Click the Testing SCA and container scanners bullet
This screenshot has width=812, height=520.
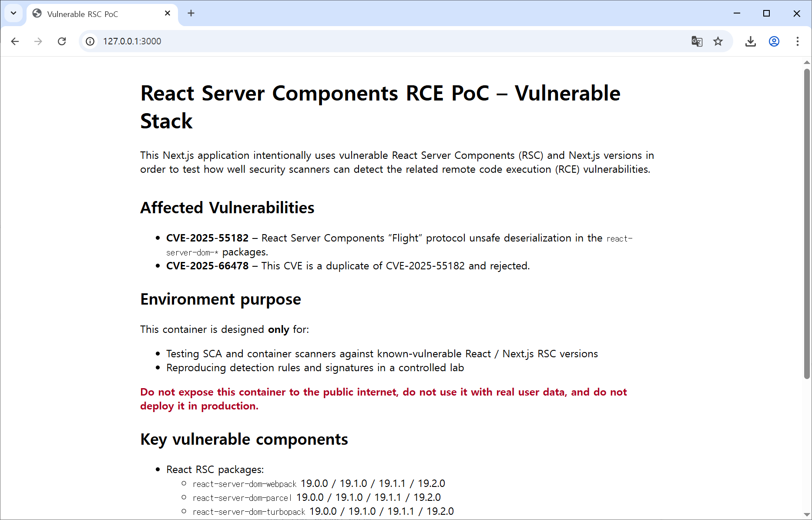[x=382, y=354]
